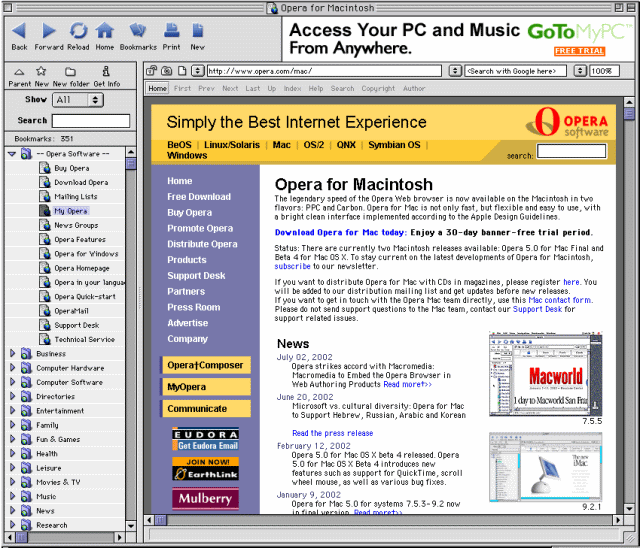This screenshot has height=548, width=640.
Task: Open the MyOpera yellow button
Action: pyautogui.click(x=206, y=387)
